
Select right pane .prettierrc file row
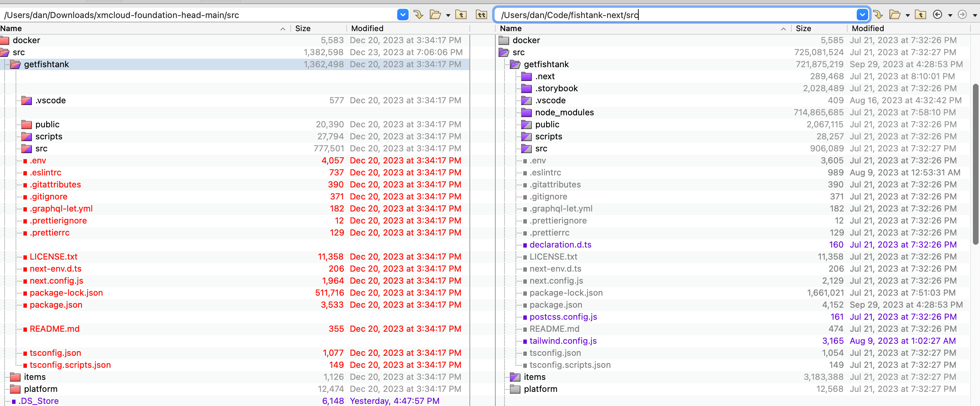[x=734, y=233]
